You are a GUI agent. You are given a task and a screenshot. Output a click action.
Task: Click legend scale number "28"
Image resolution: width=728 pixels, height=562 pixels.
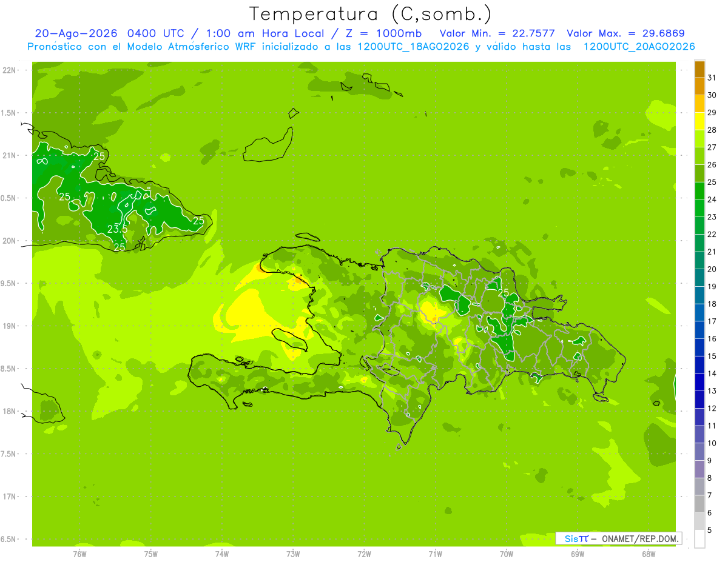pos(712,130)
